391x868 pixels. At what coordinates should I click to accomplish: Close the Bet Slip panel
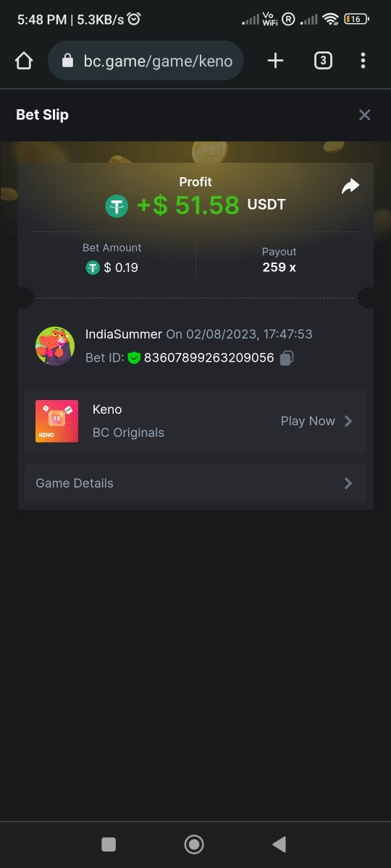[x=365, y=115]
